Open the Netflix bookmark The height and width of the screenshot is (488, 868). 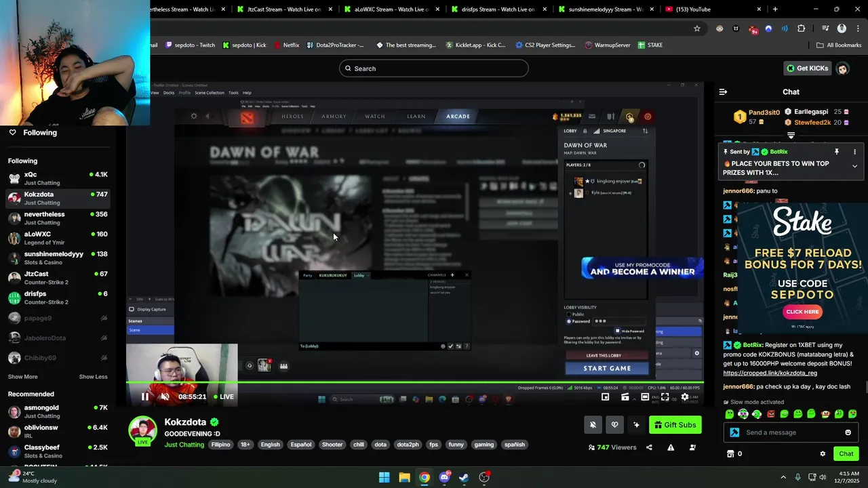287,45
